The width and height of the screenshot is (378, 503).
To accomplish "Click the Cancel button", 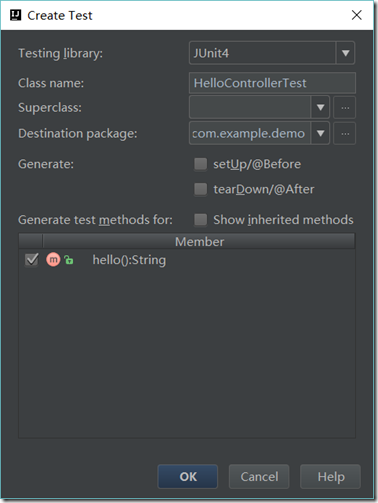I will [x=259, y=476].
